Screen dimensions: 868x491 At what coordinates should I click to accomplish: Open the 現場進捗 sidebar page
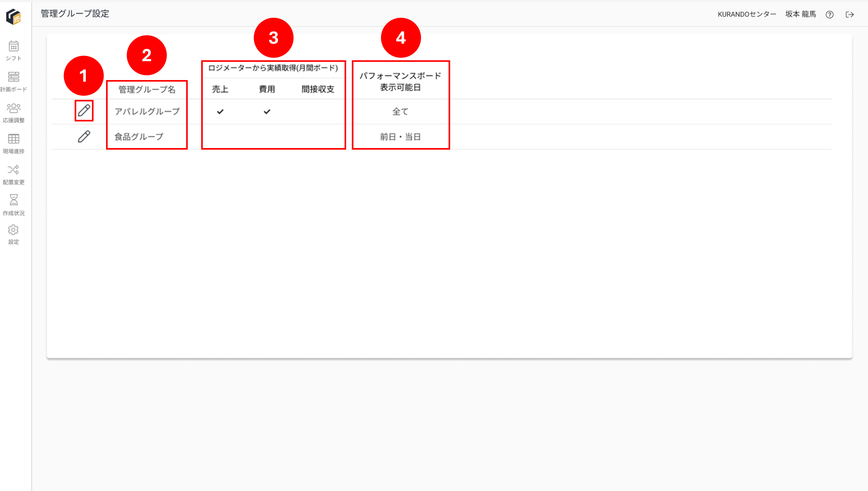(13, 144)
